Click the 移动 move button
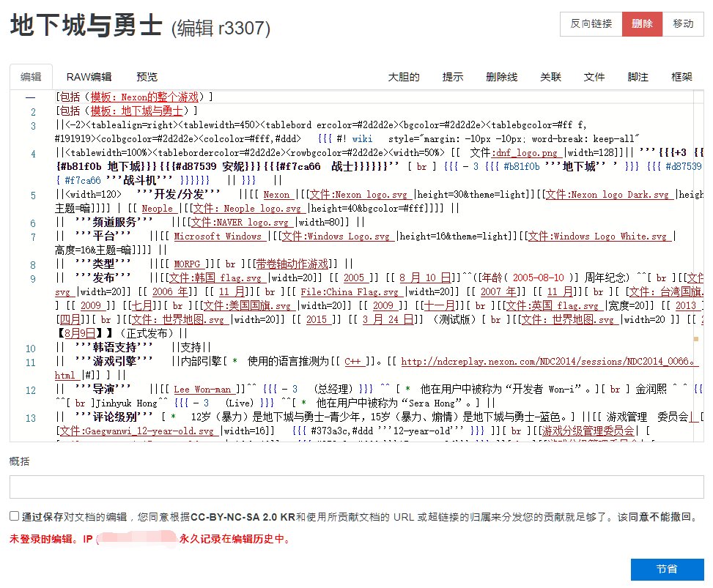The height and width of the screenshot is (588, 713). (x=683, y=23)
